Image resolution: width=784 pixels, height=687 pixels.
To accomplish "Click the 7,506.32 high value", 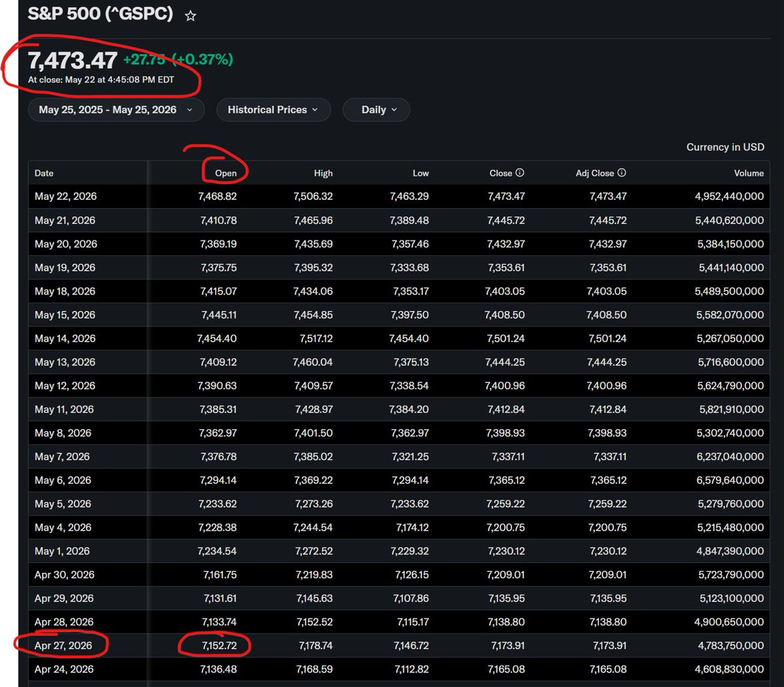I will (313, 197).
